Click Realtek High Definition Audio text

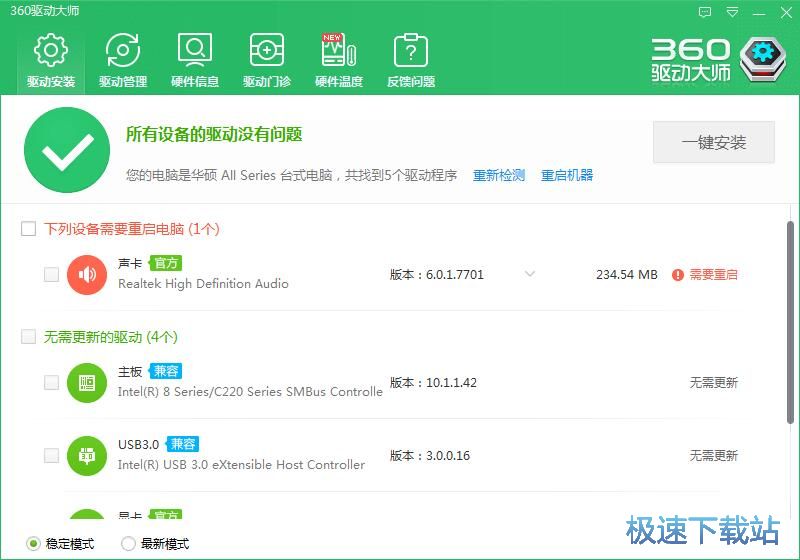[203, 284]
